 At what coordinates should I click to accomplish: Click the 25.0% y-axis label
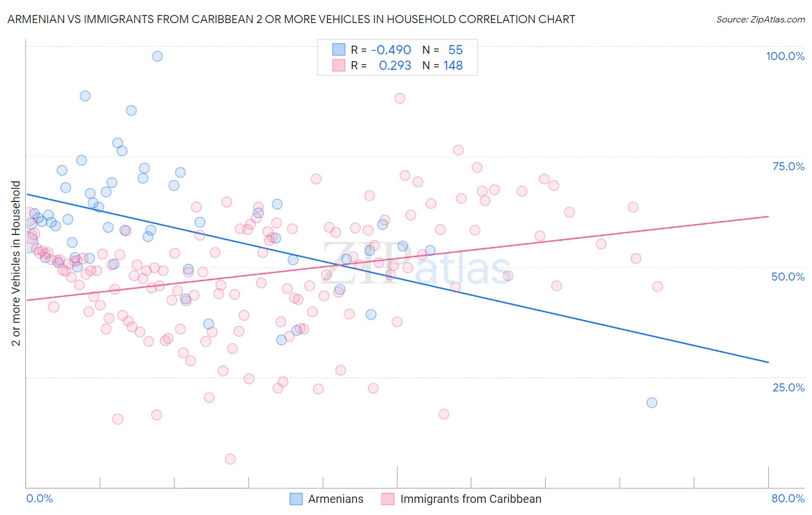coord(788,387)
